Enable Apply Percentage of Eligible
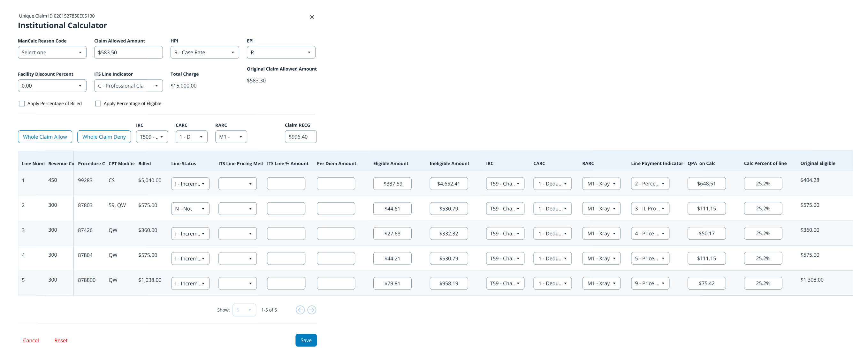 pos(98,104)
